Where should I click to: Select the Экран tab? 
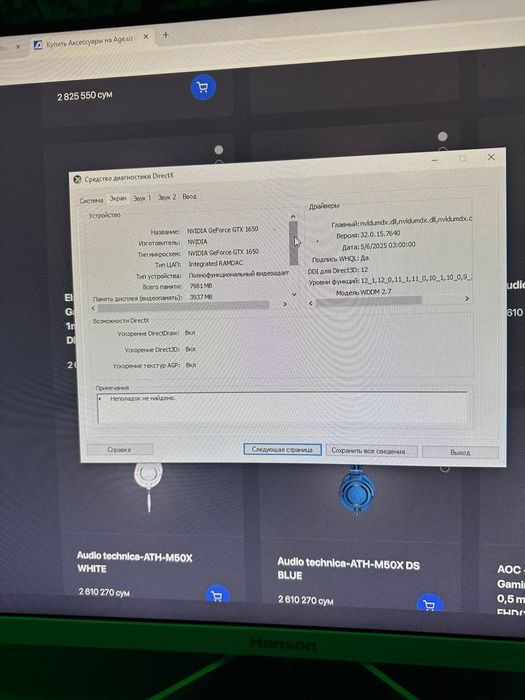[118, 199]
